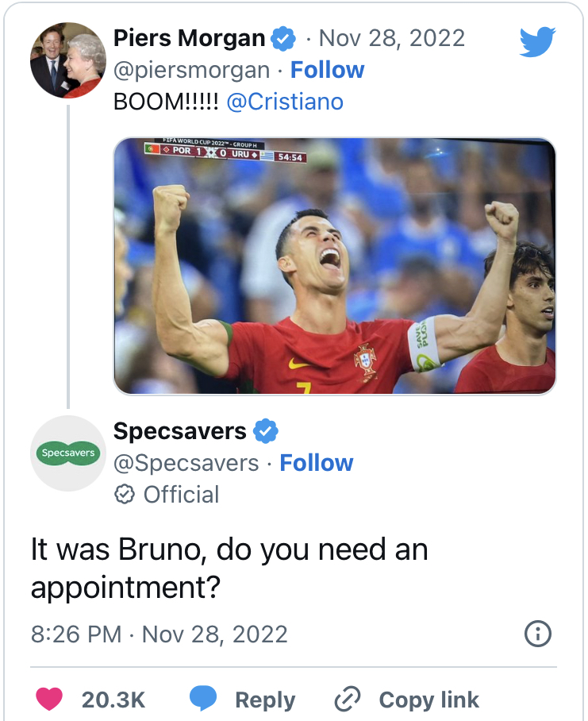Viewport: 588px width, 721px height.
Task: Click Piers Morgan's blue verified badge
Action: click(x=282, y=38)
